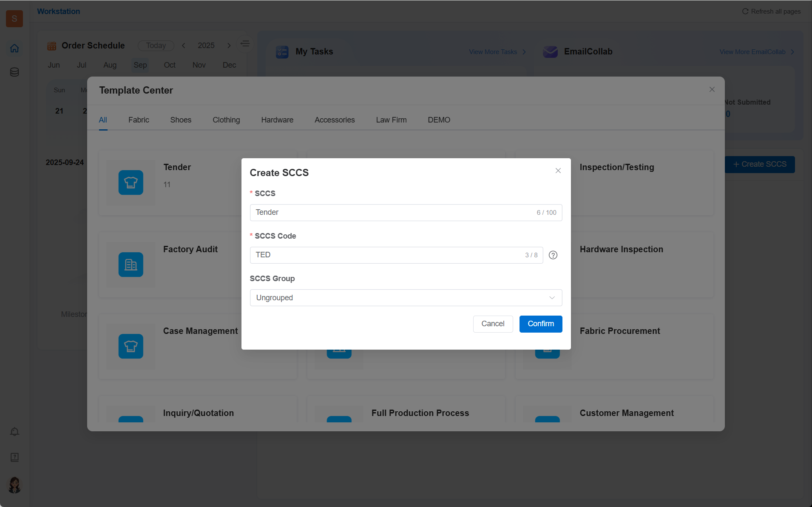This screenshot has width=812, height=507.
Task: Expand the SCCS Group dropdown
Action: pos(406,298)
